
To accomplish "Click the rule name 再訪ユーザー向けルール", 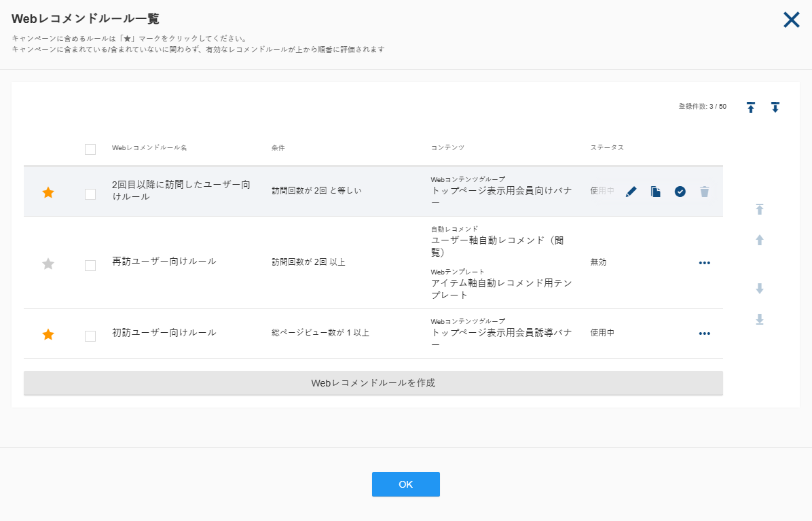I will point(164,261).
